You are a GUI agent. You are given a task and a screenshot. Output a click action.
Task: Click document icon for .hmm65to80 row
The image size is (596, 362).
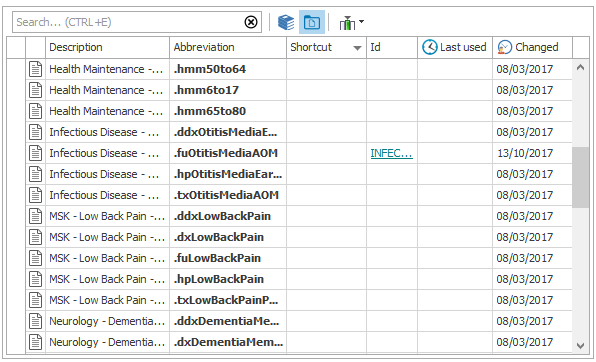tap(35, 111)
